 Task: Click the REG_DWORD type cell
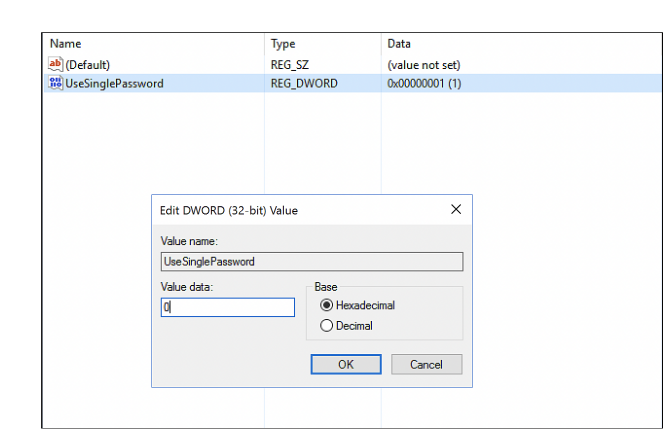click(x=304, y=84)
